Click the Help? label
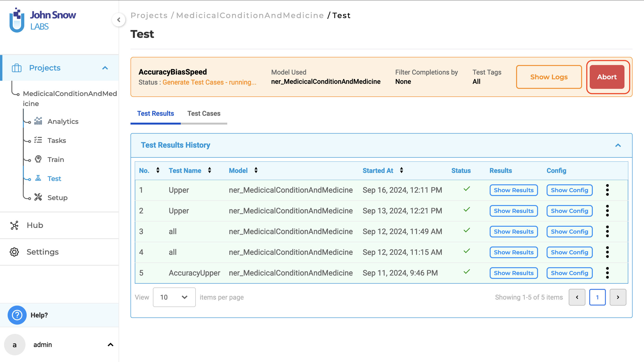Image resolution: width=644 pixels, height=362 pixels. pyautogui.click(x=39, y=315)
